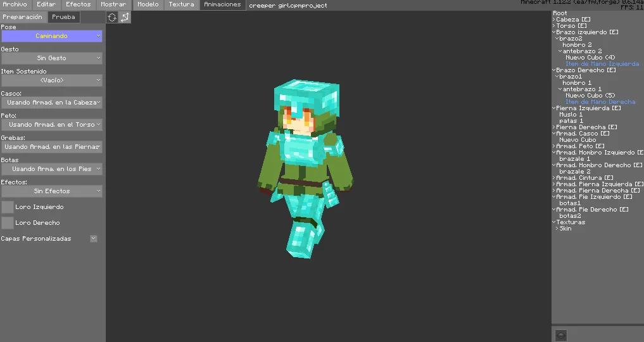Collapse the brazo2 node arrow
This screenshot has width=644, height=342.
point(557,39)
